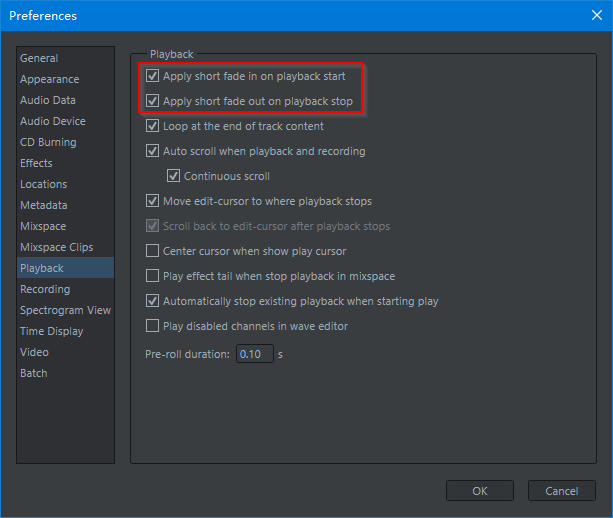Image resolution: width=613 pixels, height=518 pixels.
Task: Open the Effects preferences page
Action: point(65,163)
